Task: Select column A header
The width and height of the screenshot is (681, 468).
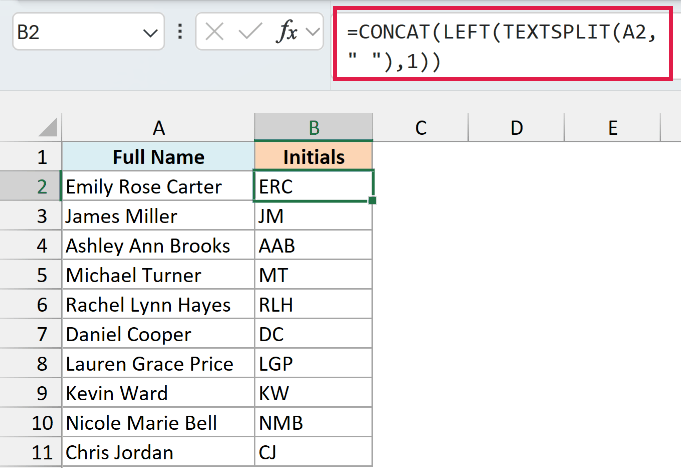Action: coord(158,128)
